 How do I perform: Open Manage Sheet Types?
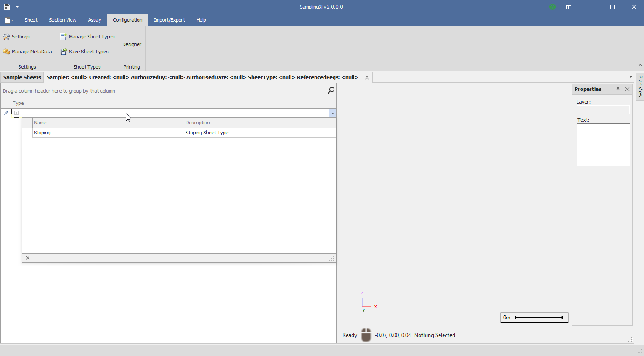87,37
